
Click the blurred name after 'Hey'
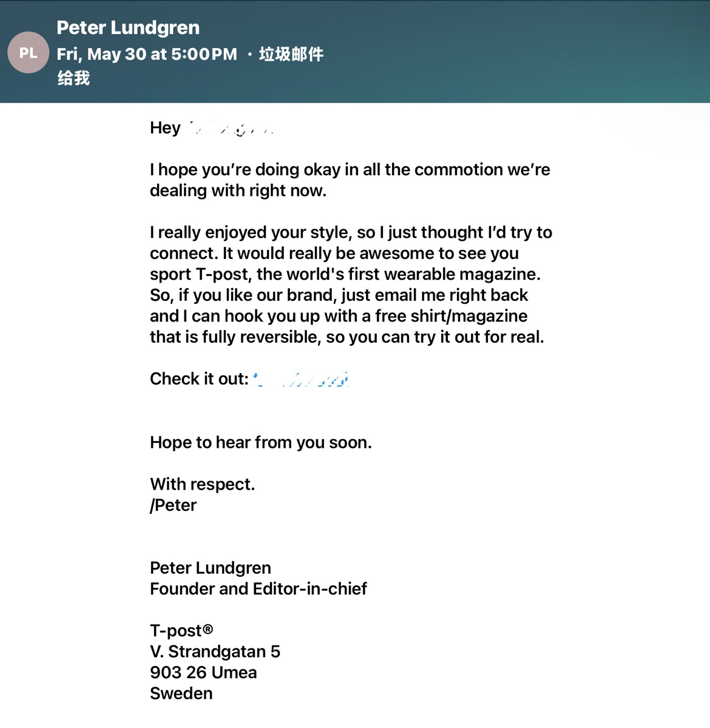tap(232, 128)
